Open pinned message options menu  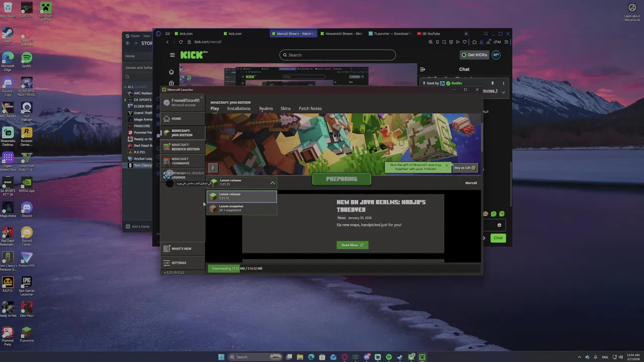503,83
